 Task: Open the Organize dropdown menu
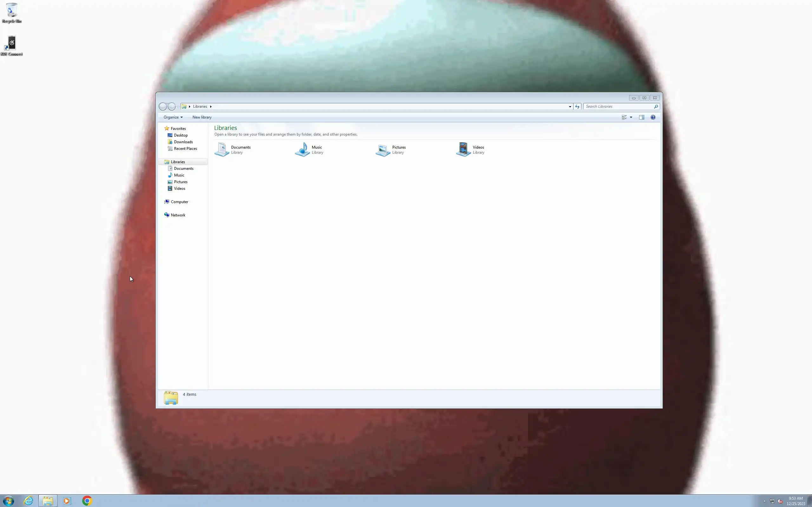pyautogui.click(x=173, y=117)
